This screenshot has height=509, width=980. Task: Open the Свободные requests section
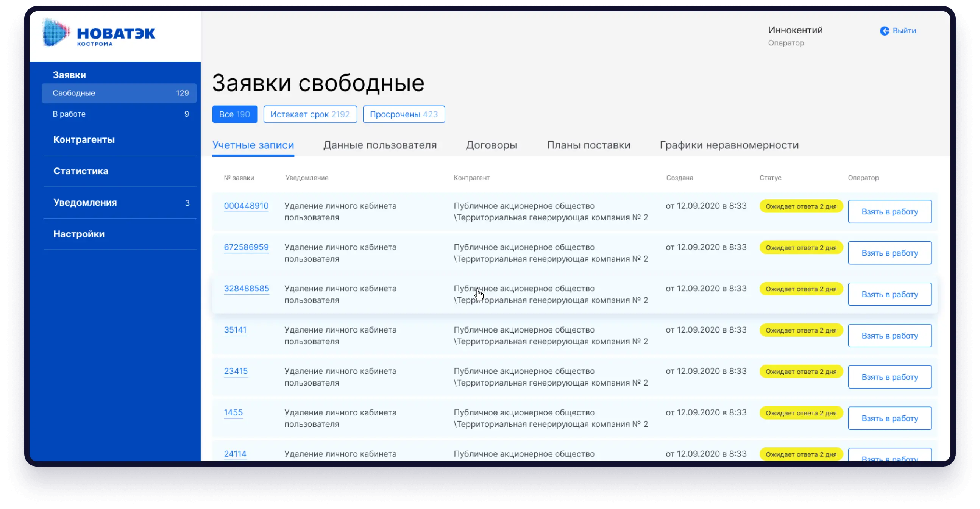point(119,93)
